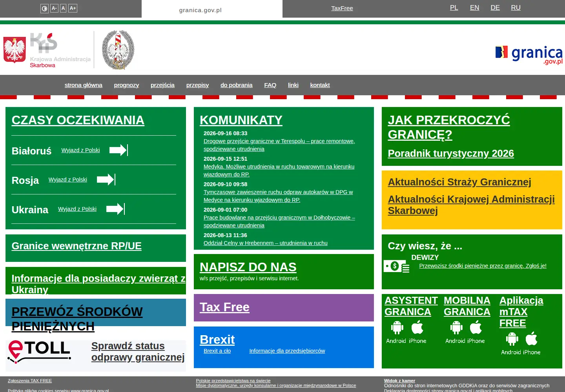
Task: Open iPhone download for Aplikacja mTAX FREE
Action: 532,343
